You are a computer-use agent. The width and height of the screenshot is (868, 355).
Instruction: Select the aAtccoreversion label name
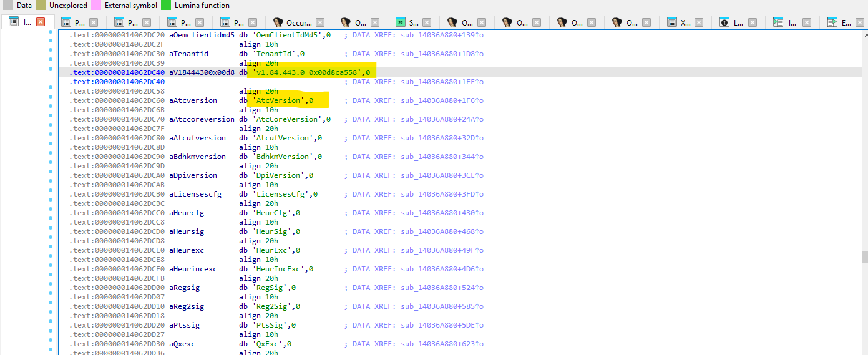202,119
